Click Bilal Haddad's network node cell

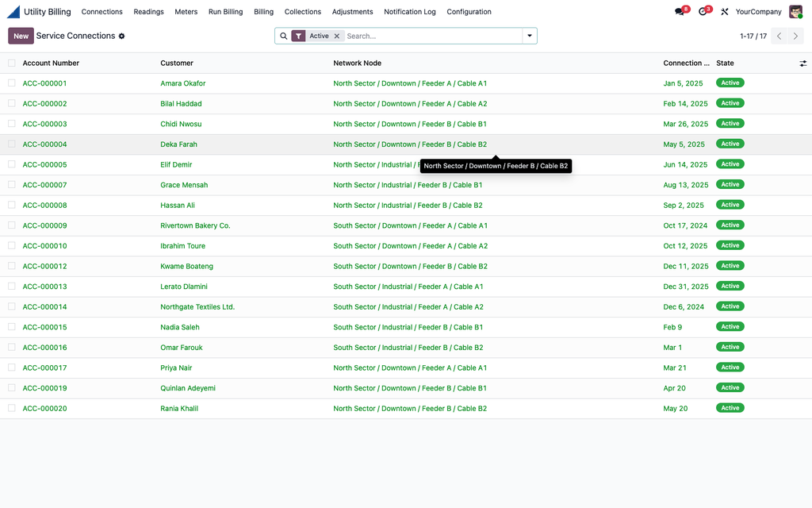tap(410, 104)
